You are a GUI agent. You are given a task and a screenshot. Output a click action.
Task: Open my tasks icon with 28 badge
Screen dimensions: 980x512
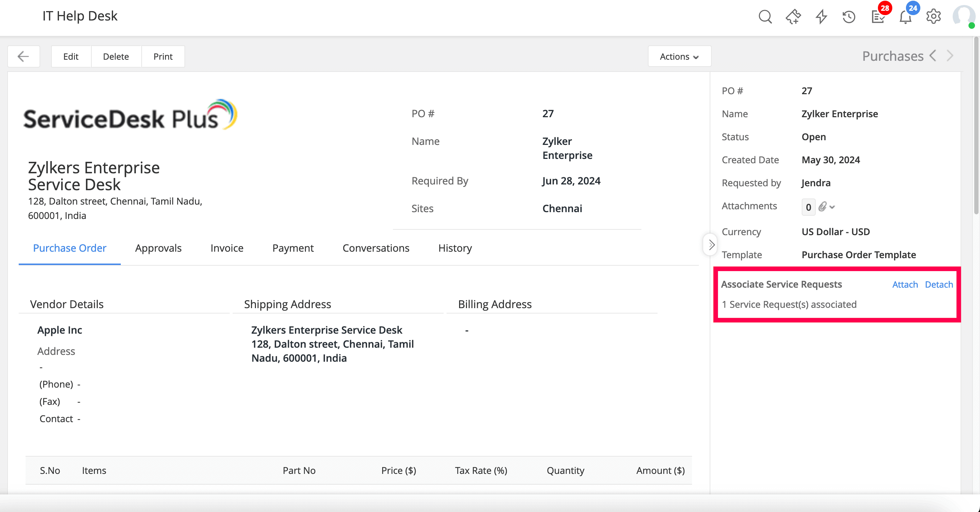click(878, 17)
